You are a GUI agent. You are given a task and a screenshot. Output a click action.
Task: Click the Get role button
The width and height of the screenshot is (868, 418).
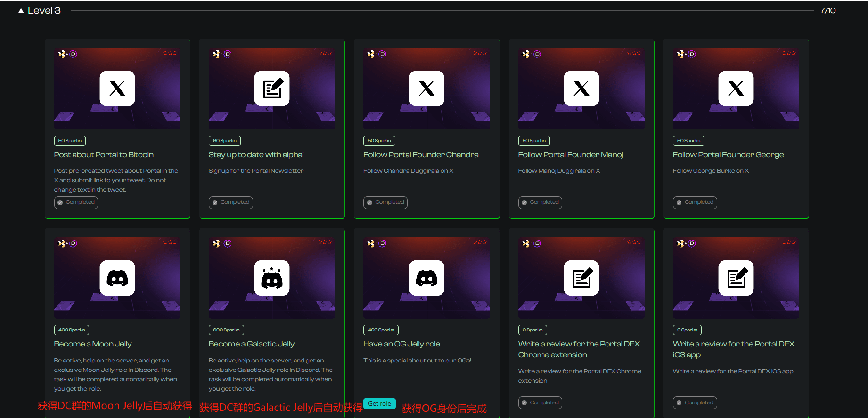(x=380, y=403)
